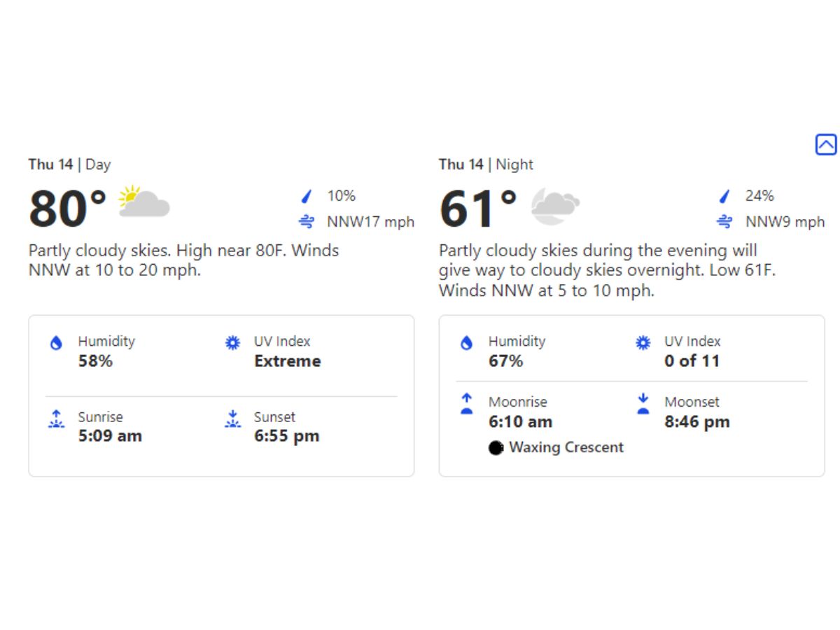Viewport: 840px width, 630px height.
Task: Click the UV Index sun icon labeled Extreme
Action: [232, 343]
